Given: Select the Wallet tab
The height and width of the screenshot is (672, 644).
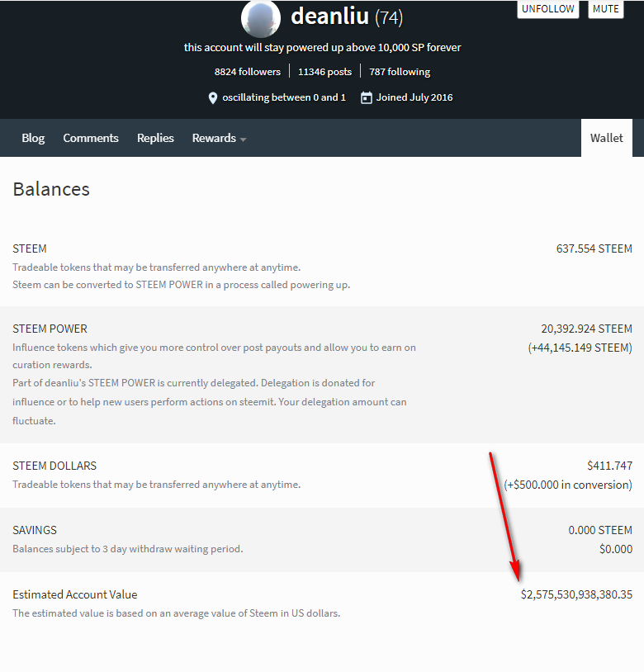Looking at the screenshot, I should (x=606, y=138).
